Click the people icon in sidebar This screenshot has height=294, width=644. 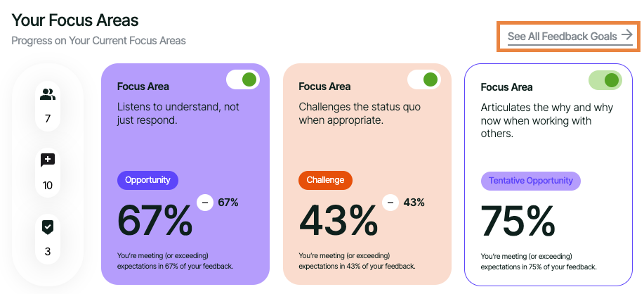pos(48,94)
